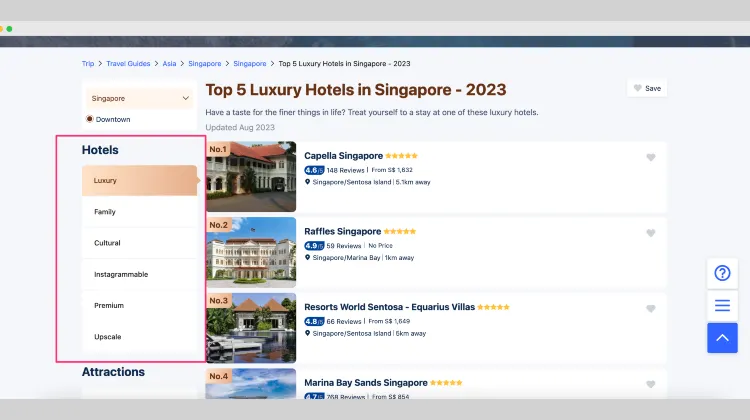Click location pin beside Singapore/Marina Bay
Screen dimensions: 750x420
[308, 257]
